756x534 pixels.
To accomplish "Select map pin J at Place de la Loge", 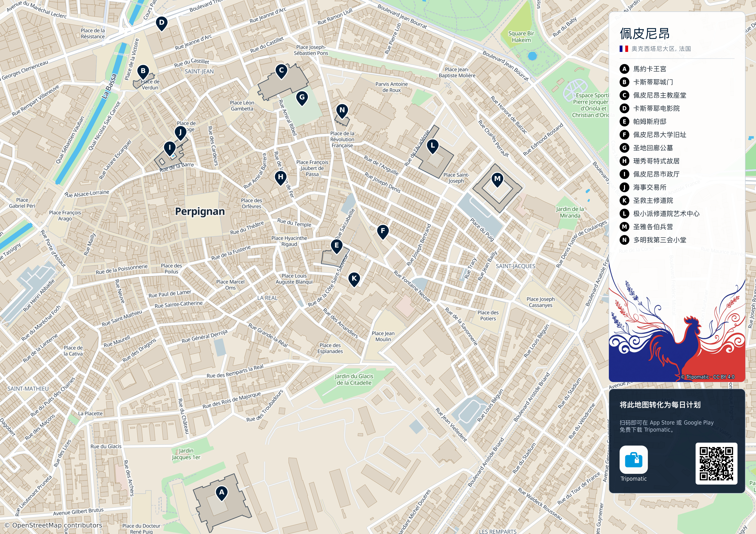I will (x=180, y=133).
